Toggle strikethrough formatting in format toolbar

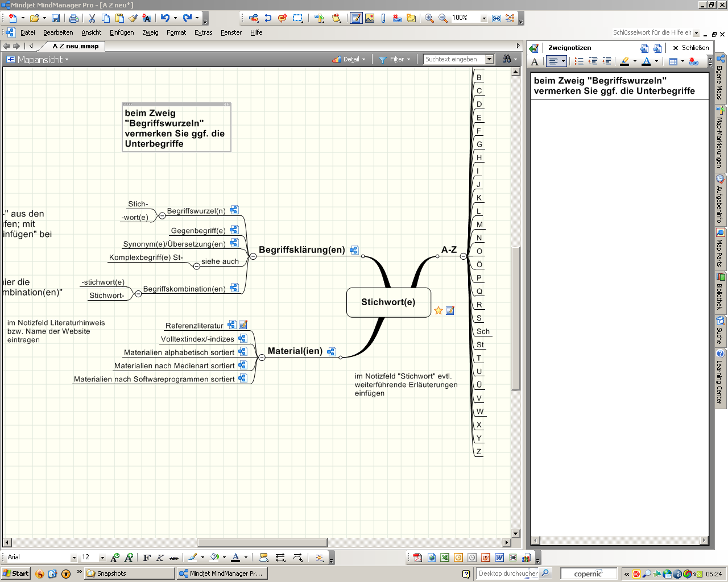174,558
